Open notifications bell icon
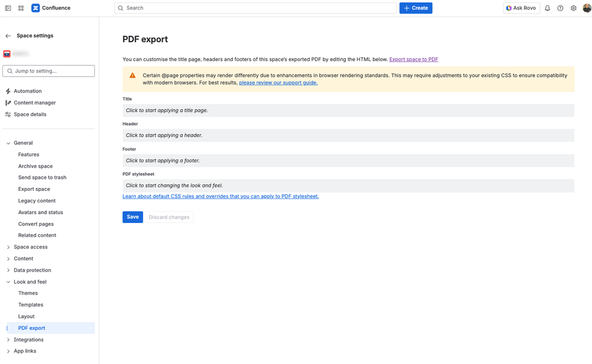 (x=548, y=8)
